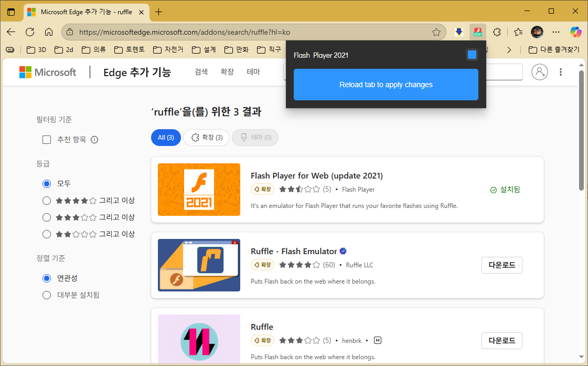Image resolution: width=588 pixels, height=366 pixels.
Task: Open the 토렌토 bookmarks folder
Action: (130, 49)
